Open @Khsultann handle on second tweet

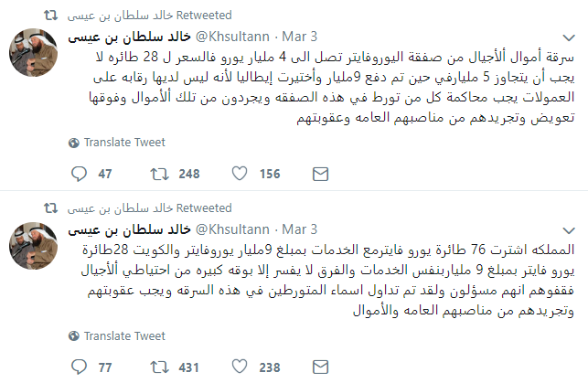tap(235, 229)
